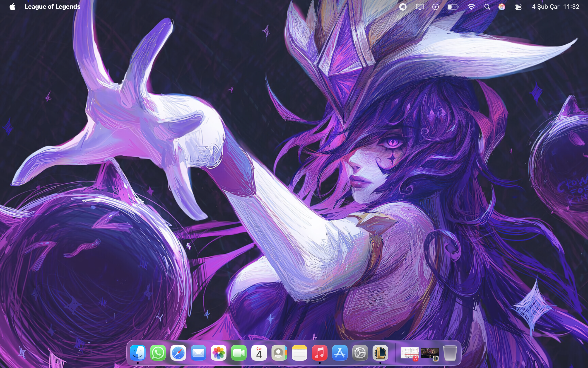Open Finder from the Dock

pyautogui.click(x=138, y=353)
